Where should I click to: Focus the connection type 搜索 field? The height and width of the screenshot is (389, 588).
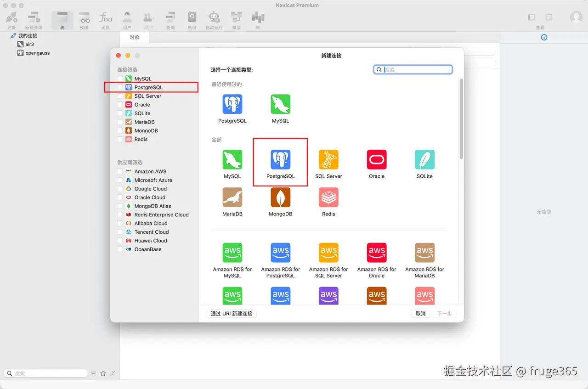[x=413, y=69]
